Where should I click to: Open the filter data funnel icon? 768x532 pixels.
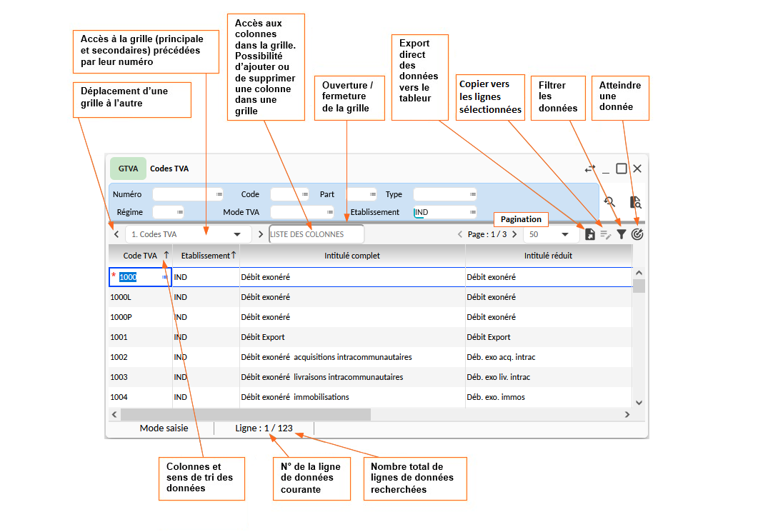point(622,234)
